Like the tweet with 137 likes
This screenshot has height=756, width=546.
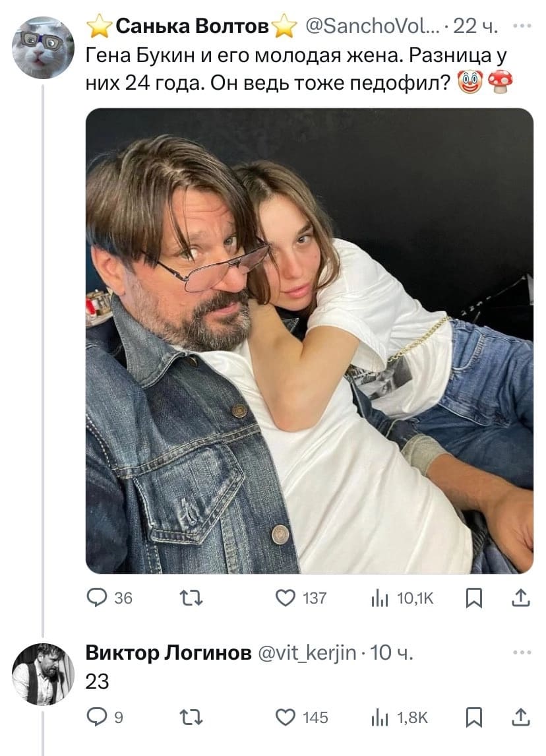pyautogui.click(x=287, y=598)
